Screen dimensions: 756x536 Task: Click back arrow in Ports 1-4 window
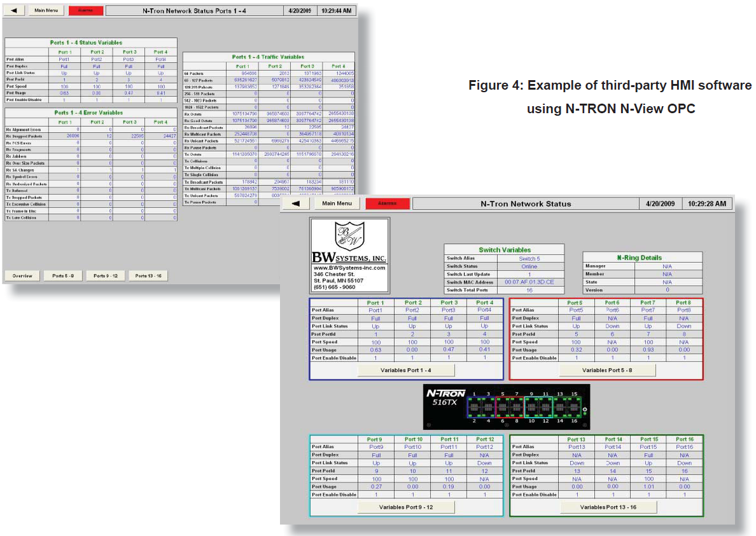(14, 10)
